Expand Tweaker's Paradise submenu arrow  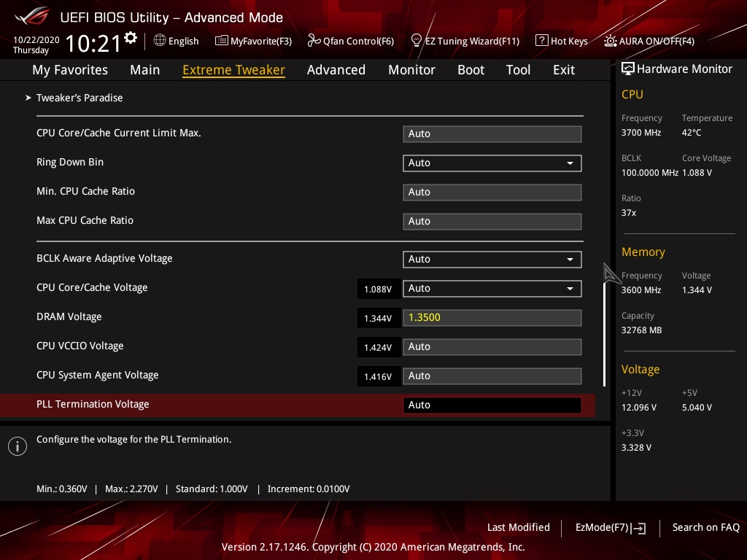(x=28, y=98)
